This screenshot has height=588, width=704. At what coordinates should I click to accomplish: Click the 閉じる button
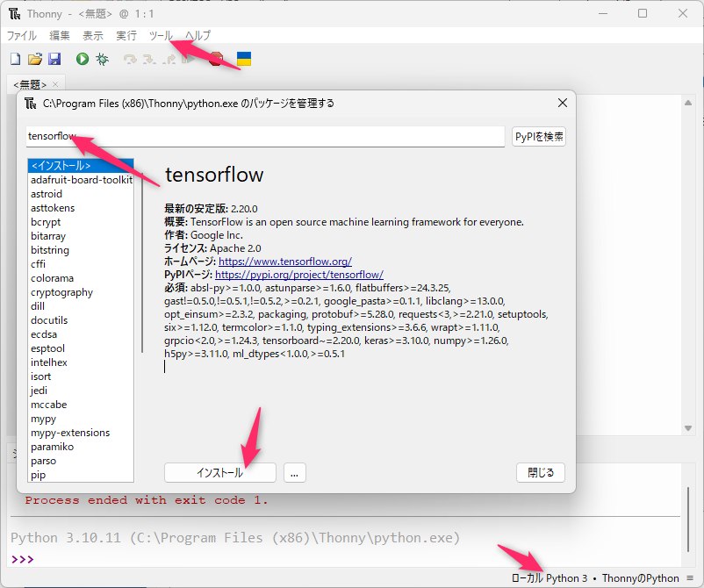(x=540, y=472)
